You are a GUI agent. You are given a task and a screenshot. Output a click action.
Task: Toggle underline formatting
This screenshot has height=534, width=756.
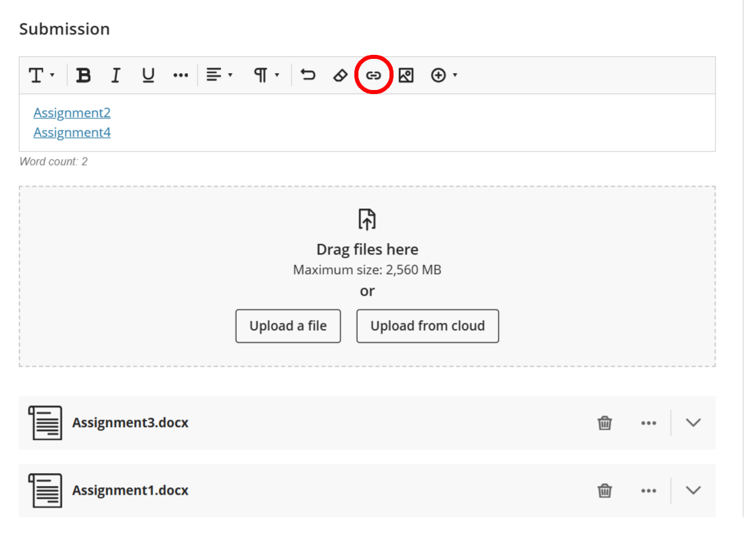pos(148,75)
